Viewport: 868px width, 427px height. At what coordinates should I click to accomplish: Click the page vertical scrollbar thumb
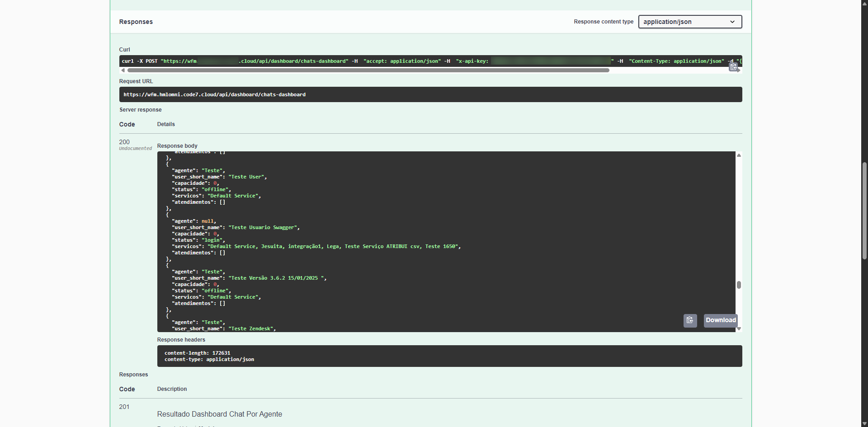(864, 211)
